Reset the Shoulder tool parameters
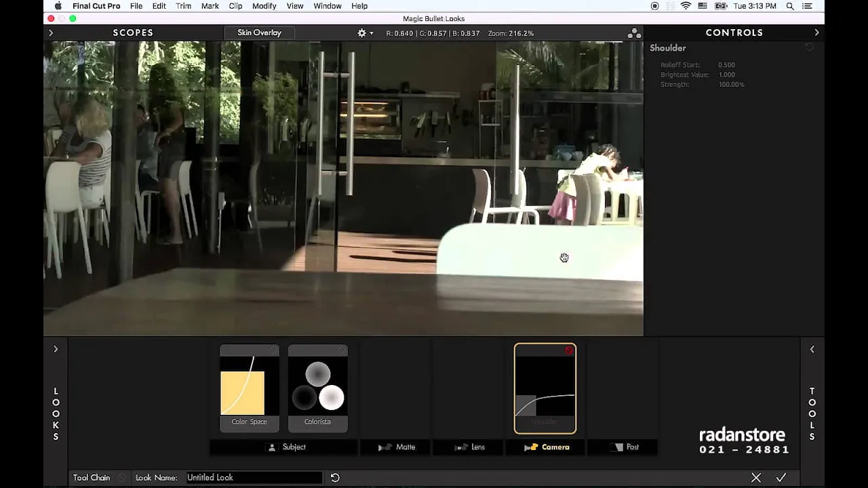This screenshot has width=868, height=488. [809, 47]
